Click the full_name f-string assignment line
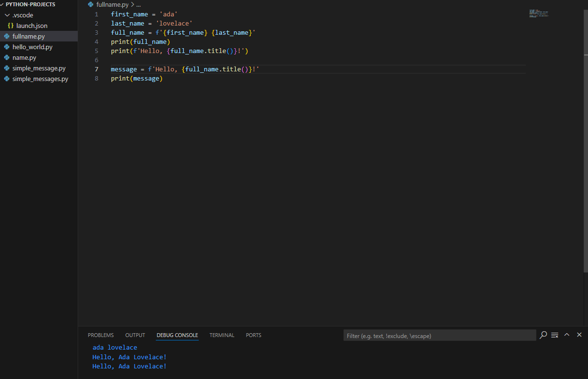This screenshot has width=588, height=379. pyautogui.click(x=183, y=32)
